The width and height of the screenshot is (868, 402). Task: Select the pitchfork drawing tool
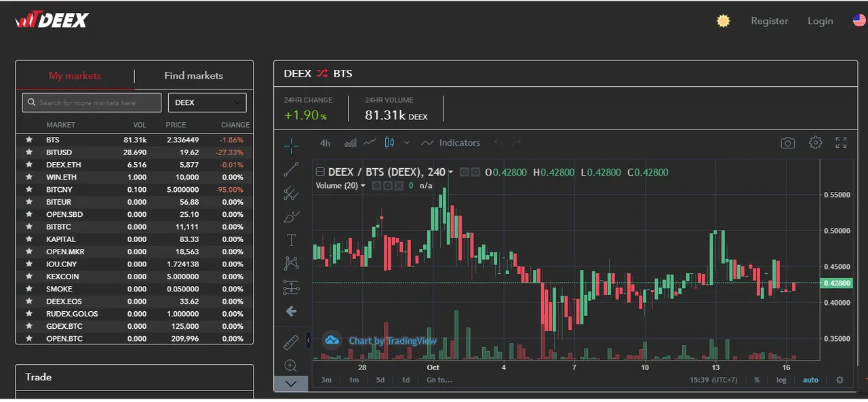(291, 193)
